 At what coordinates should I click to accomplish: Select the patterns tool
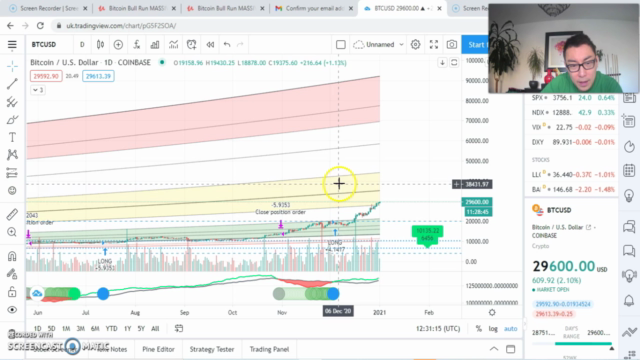point(12,155)
